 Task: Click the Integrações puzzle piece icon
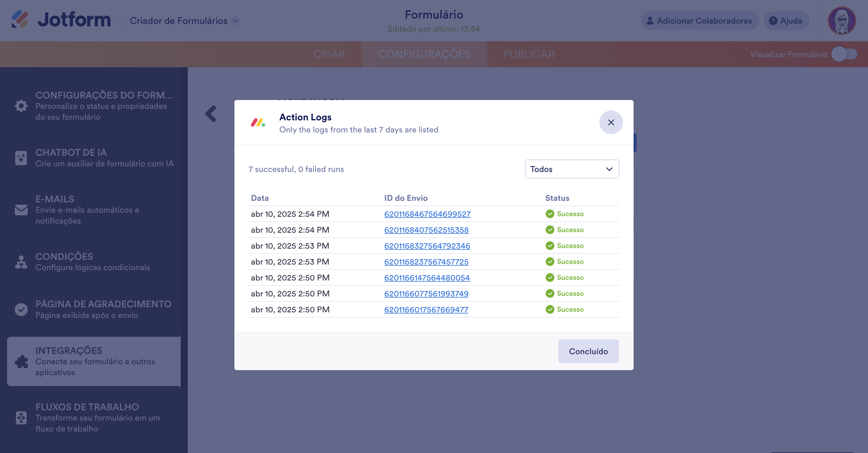tap(21, 362)
